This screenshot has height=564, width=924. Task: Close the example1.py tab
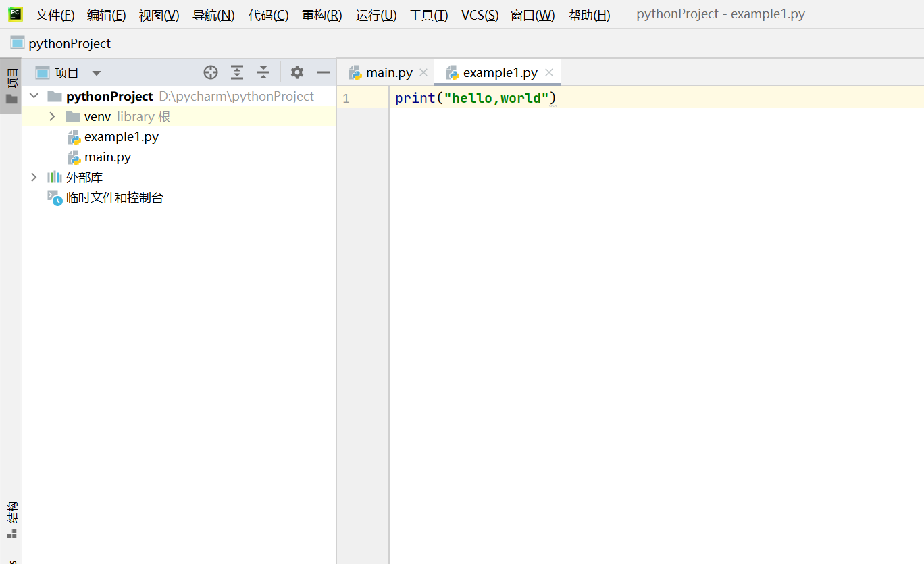(x=549, y=72)
